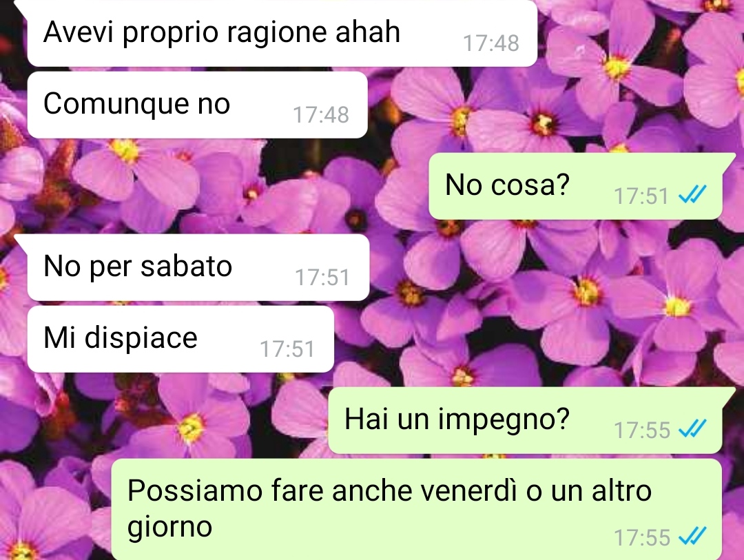Tap the double check marks on "Hai un impegno?"
744x560 pixels.
(x=692, y=428)
